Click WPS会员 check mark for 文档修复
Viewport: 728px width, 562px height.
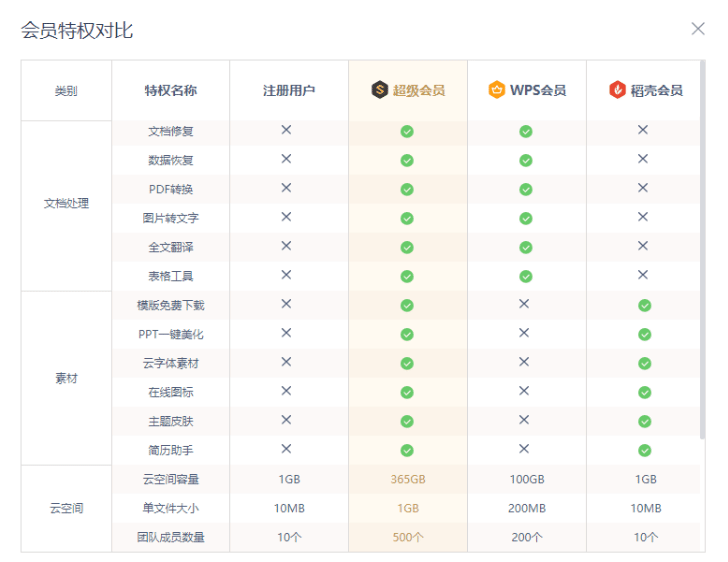coord(526,131)
